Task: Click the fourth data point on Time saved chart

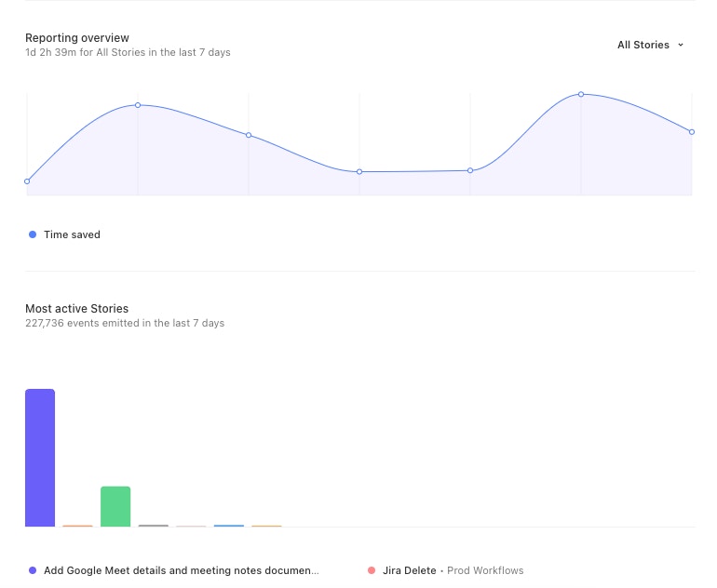Action: point(359,172)
